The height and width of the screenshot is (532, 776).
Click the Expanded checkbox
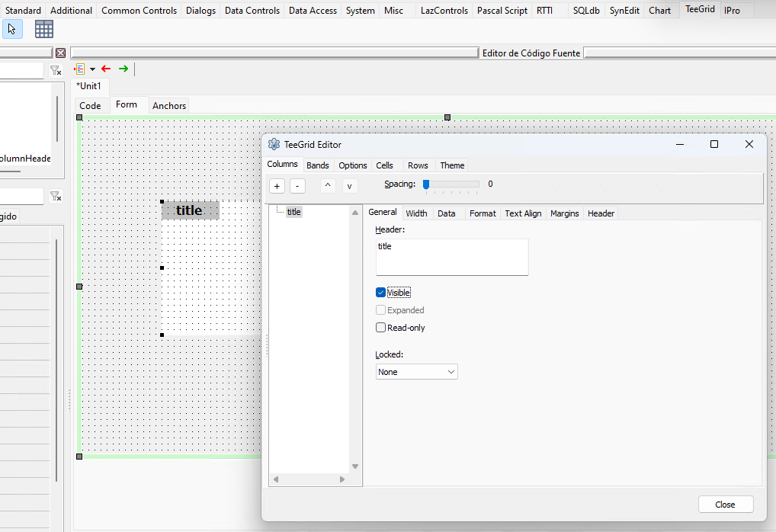[380, 310]
